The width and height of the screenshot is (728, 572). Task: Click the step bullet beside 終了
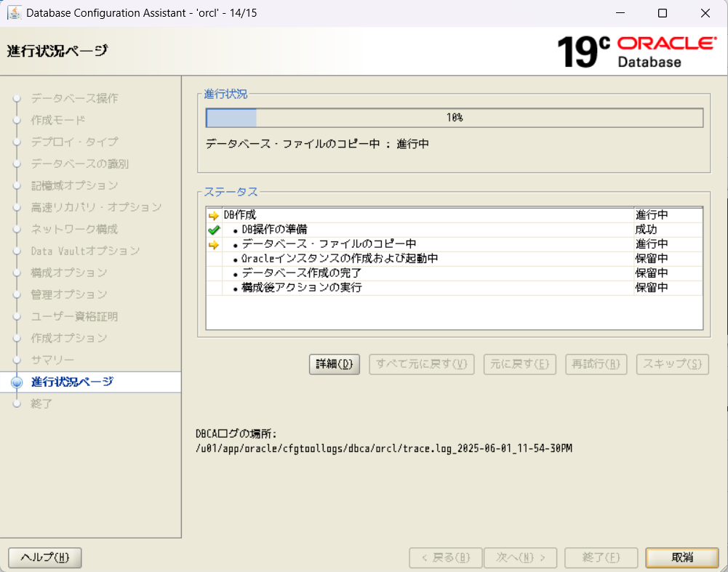click(17, 404)
